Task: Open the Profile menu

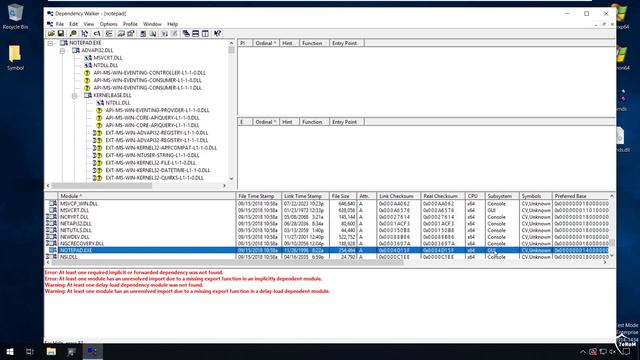Action: point(130,24)
